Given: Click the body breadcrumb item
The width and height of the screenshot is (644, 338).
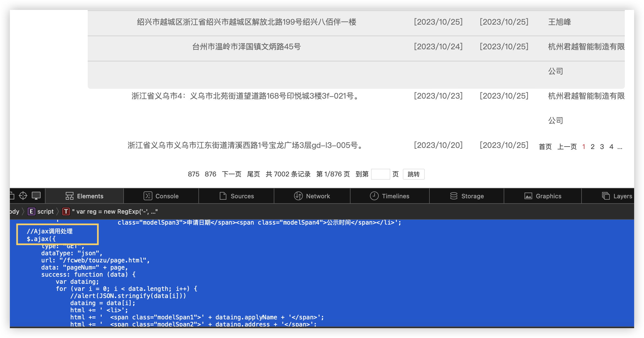Looking at the screenshot, I should click(14, 211).
